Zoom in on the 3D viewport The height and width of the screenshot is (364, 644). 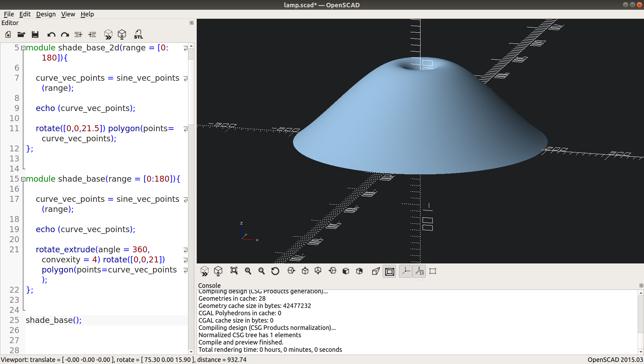tap(248, 271)
